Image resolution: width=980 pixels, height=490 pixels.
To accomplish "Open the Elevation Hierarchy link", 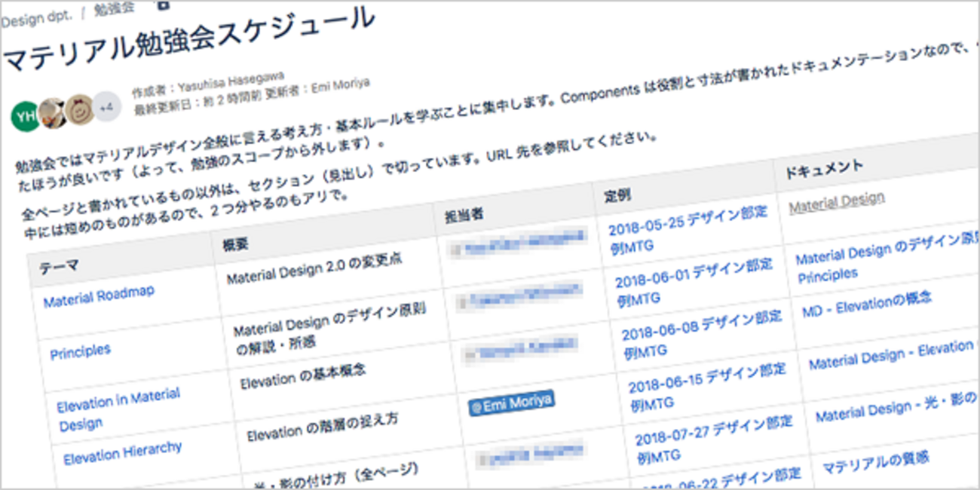I will click(123, 453).
